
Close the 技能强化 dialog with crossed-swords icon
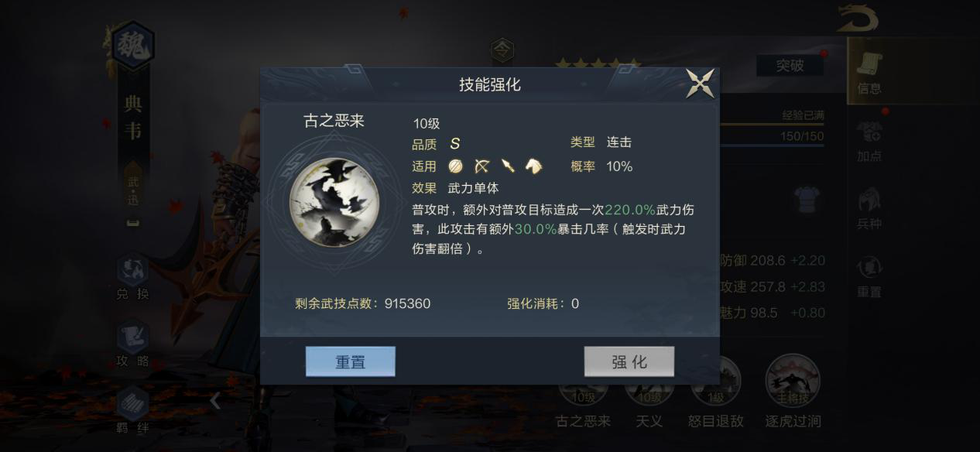click(701, 84)
